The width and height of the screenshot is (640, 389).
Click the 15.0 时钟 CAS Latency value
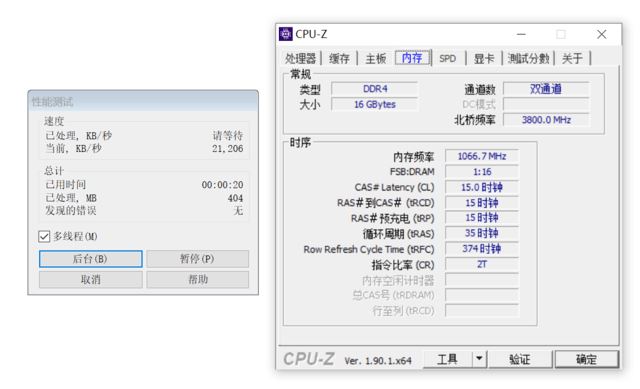pos(482,187)
